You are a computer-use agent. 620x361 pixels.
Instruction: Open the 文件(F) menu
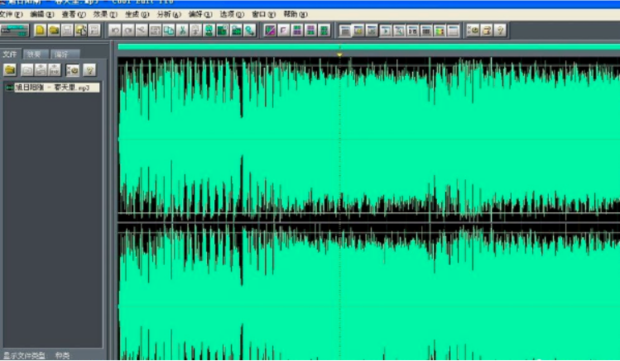[x=10, y=14]
